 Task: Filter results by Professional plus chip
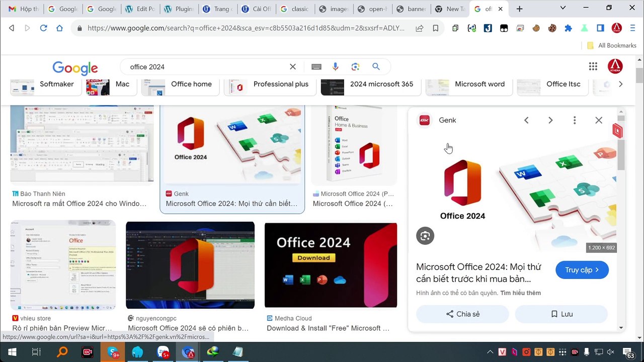pos(270,85)
